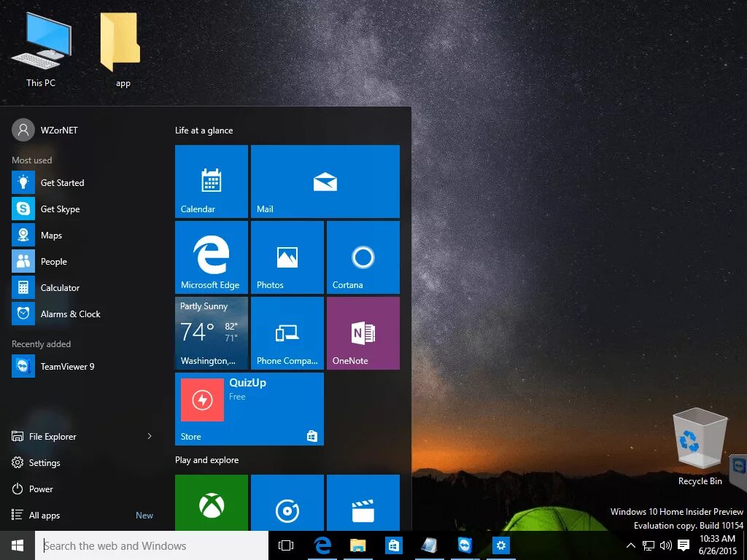The image size is (747, 560).
Task: Show hidden system tray icons
Action: click(630, 545)
